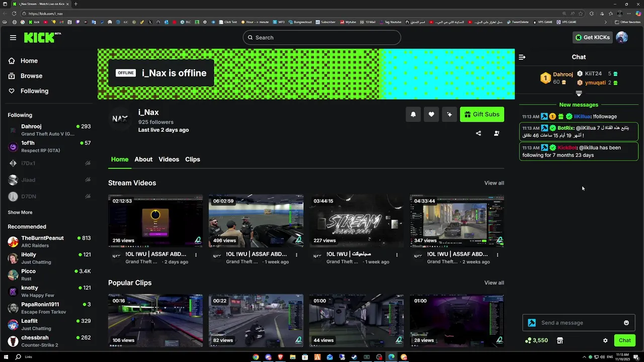Click the i_Nax channel avatar
Screen dimensions: 644x362
120,119
